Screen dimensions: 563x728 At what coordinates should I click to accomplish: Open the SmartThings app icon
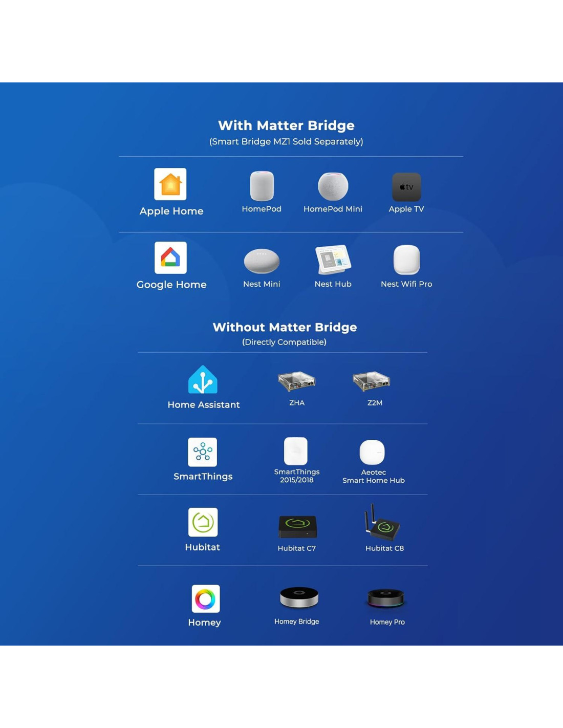pos(203,452)
